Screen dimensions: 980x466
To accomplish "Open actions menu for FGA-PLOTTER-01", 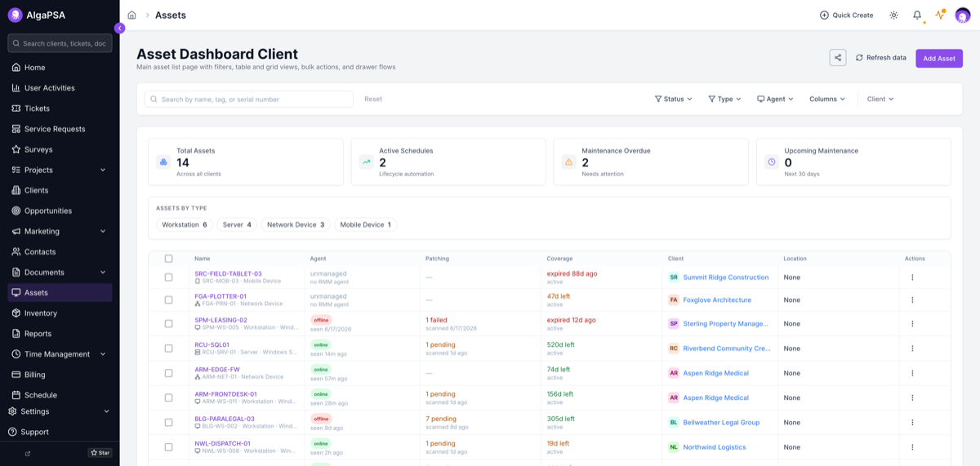I will pyautogui.click(x=912, y=300).
